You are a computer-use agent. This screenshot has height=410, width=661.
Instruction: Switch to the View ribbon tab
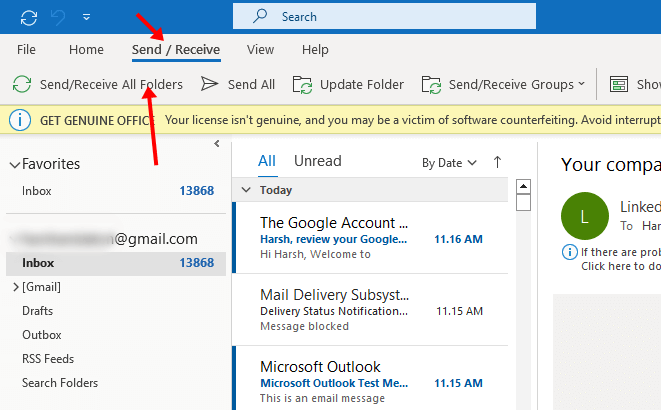tap(260, 49)
